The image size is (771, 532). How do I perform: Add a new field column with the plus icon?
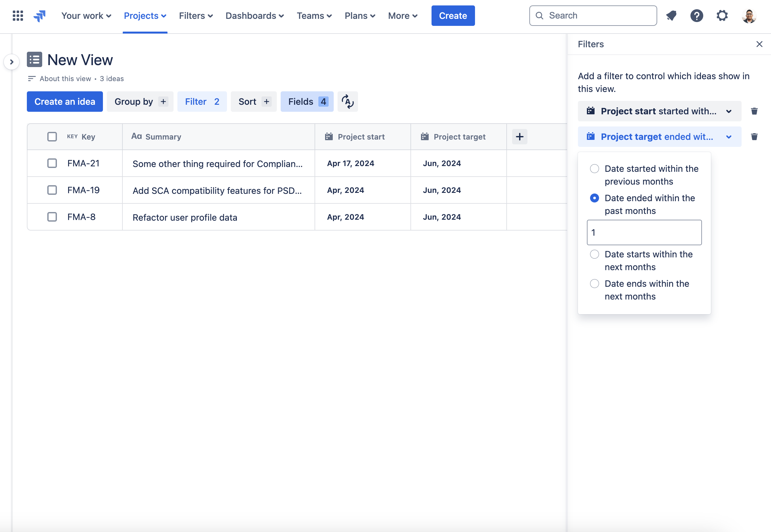coord(519,136)
